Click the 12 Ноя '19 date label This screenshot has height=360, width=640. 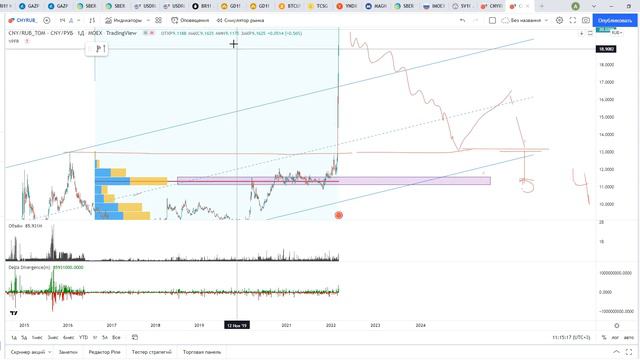(237, 325)
